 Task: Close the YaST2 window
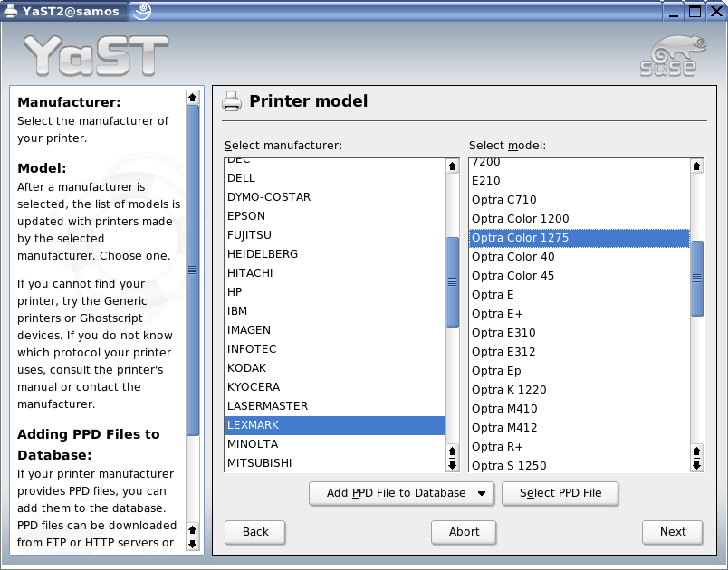click(x=716, y=11)
